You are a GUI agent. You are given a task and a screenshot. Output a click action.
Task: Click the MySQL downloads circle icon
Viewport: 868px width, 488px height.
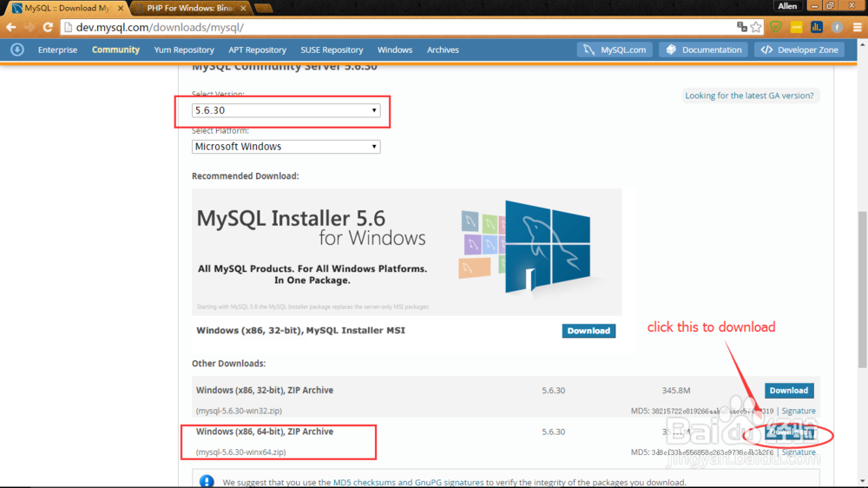click(17, 49)
